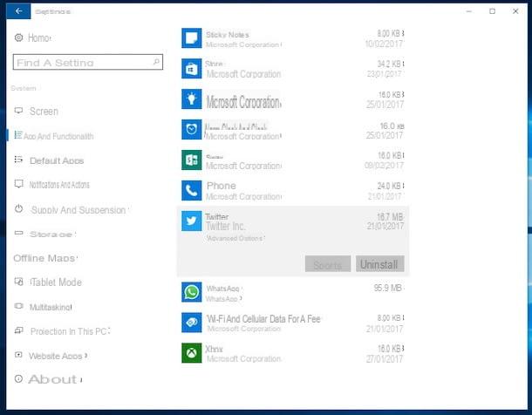Open Website Apps settings
The width and height of the screenshot is (532, 415).
click(x=56, y=356)
